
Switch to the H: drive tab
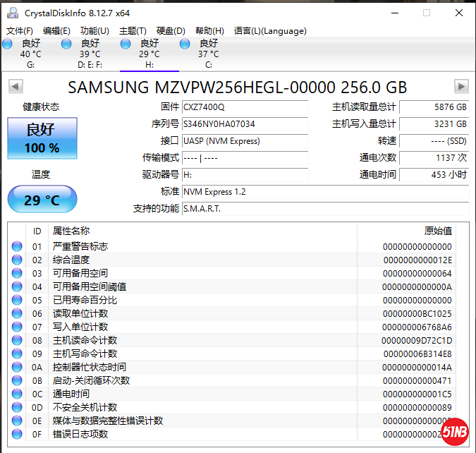coord(149,54)
